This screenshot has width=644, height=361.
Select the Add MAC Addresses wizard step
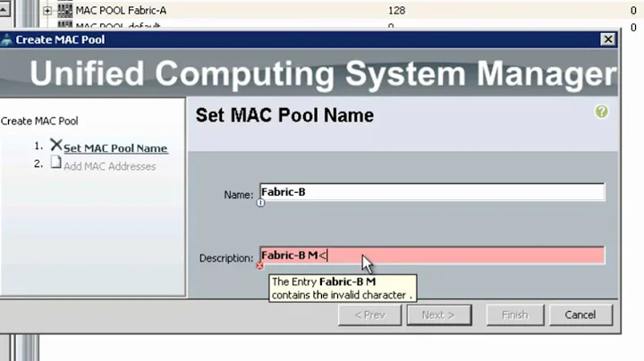coord(110,166)
